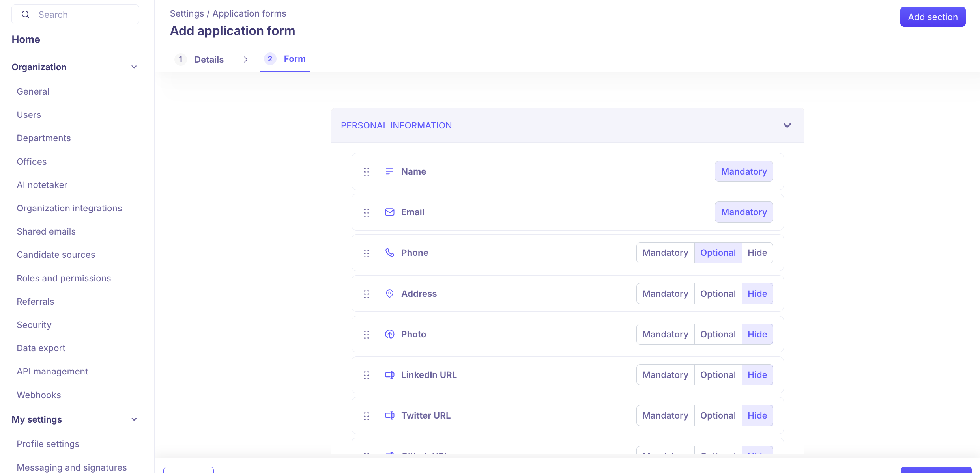This screenshot has height=473, width=980.
Task: Collapse the My settings sidebar group
Action: [134, 419]
